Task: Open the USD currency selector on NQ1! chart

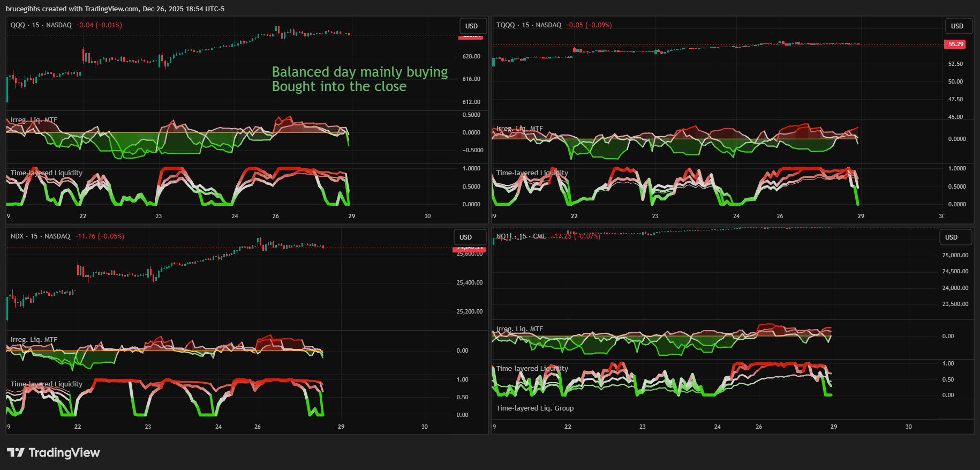Action: [x=951, y=237]
